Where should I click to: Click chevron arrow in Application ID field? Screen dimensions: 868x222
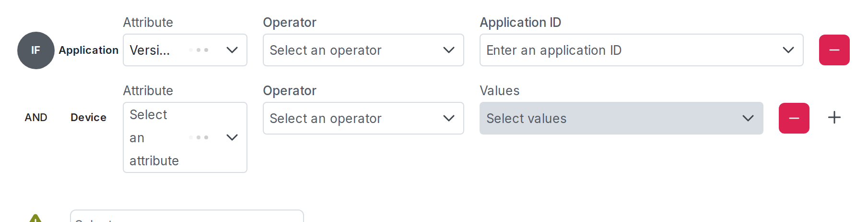pyautogui.click(x=788, y=50)
